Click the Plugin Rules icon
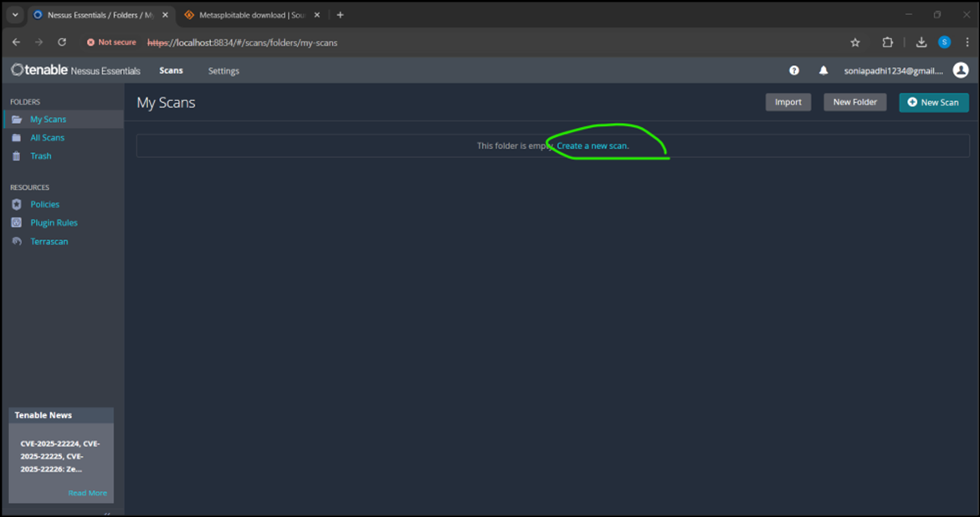Screen dimensions: 980x517 (x=17, y=223)
